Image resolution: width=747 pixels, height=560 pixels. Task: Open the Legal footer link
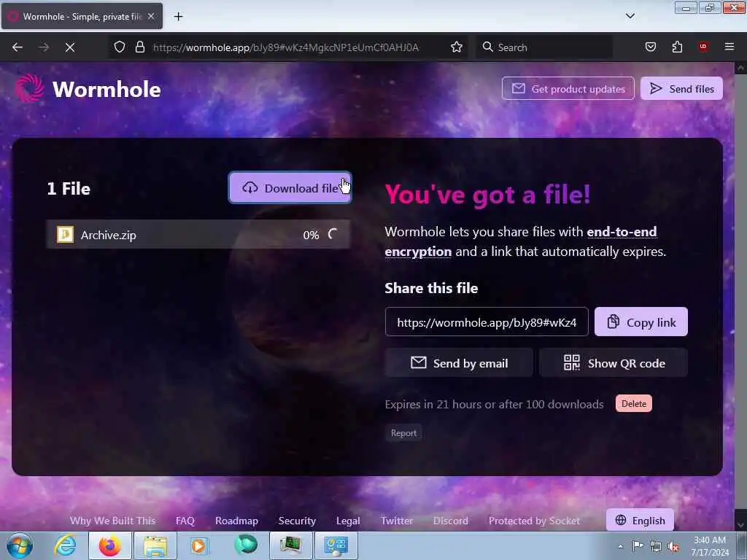click(x=348, y=521)
